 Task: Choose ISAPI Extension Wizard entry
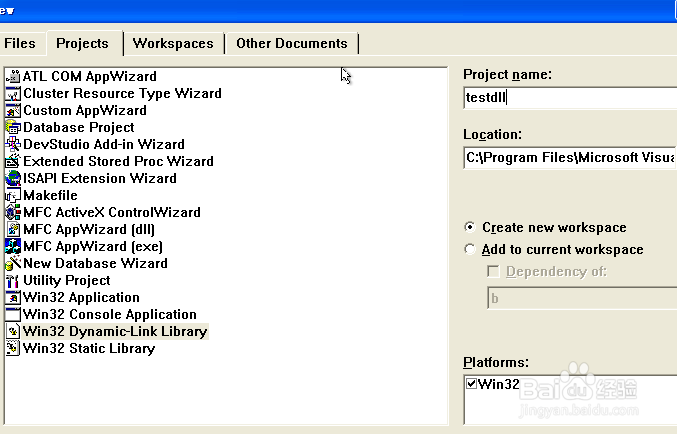tap(100, 178)
